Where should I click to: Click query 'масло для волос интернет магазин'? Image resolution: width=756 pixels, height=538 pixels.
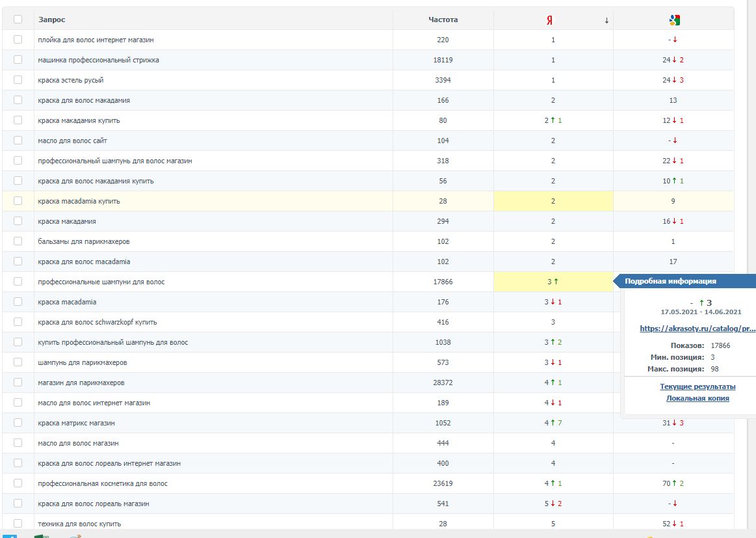pos(94,403)
